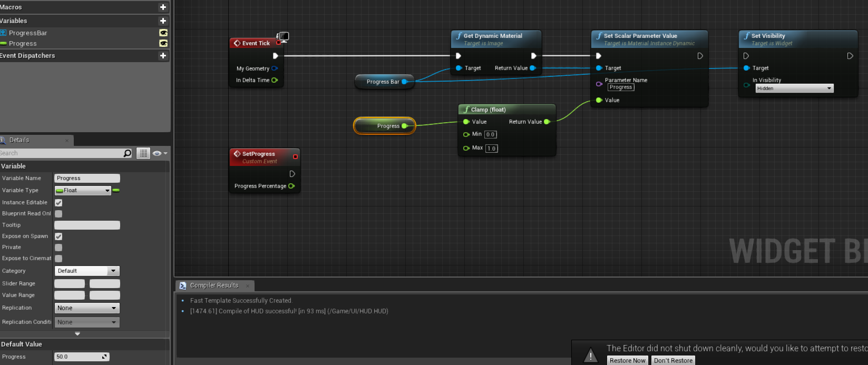Click the Progress default value 50.0 field
The image size is (868, 365).
pyautogui.click(x=82, y=357)
